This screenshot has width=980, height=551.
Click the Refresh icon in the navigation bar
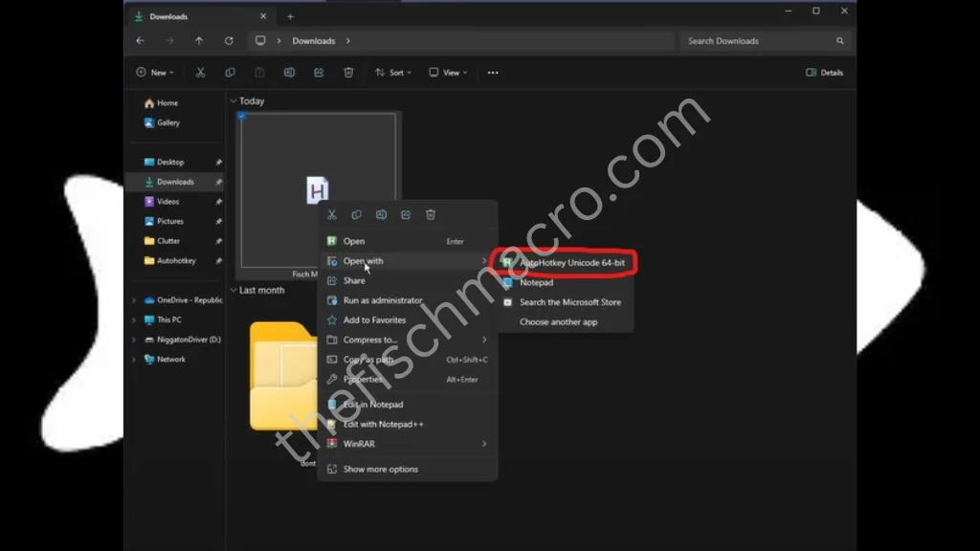coord(229,41)
